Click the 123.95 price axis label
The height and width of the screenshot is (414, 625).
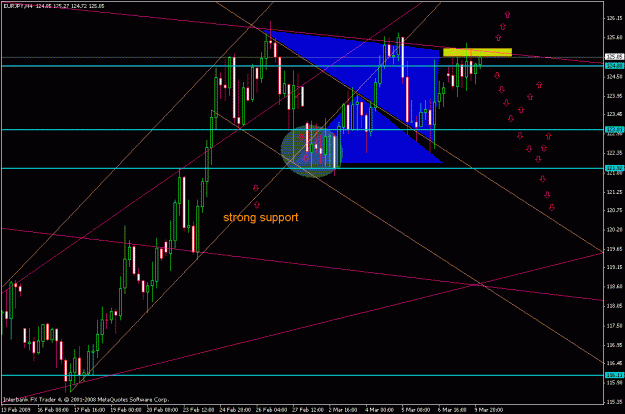click(x=614, y=96)
